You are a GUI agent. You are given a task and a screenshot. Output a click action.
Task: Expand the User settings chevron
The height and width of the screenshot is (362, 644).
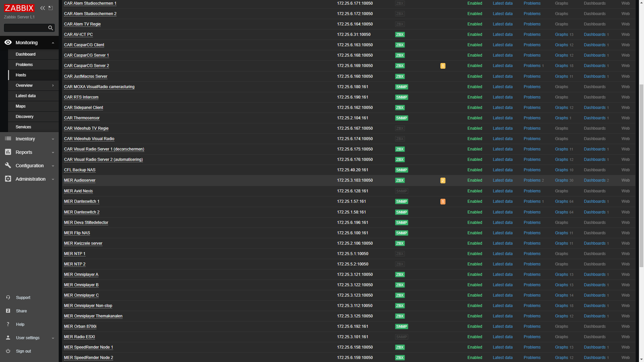coord(53,338)
